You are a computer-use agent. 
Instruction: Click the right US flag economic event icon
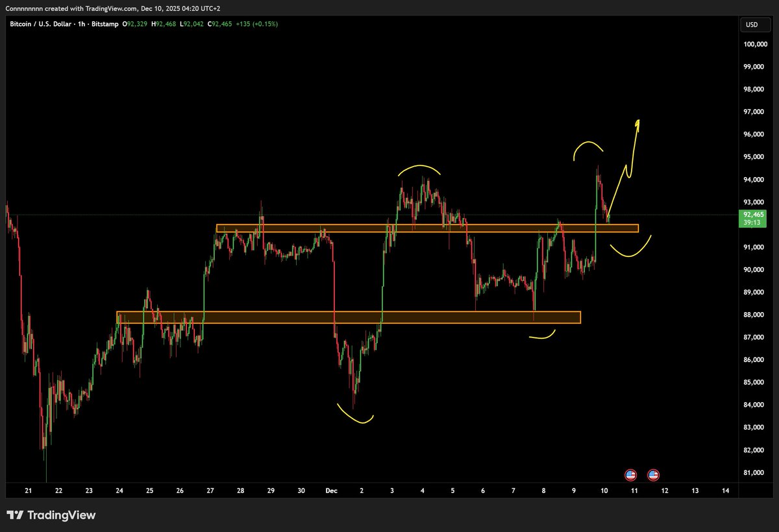(x=654, y=475)
